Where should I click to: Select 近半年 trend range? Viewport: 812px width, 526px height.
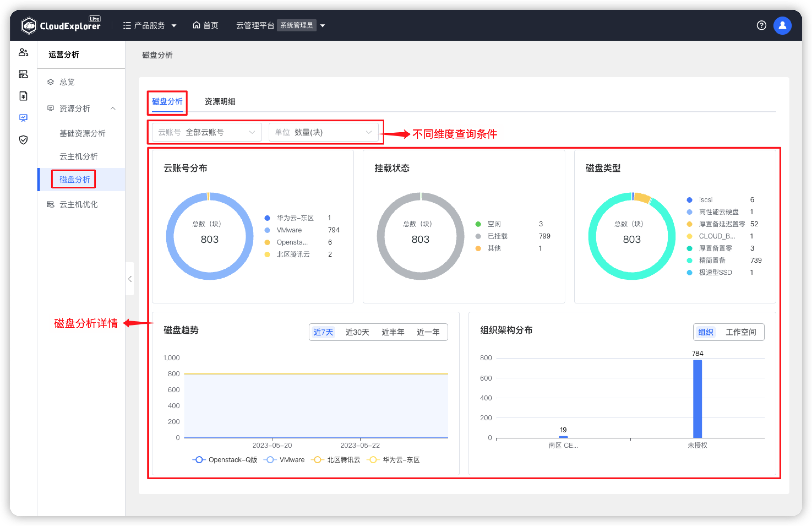[x=393, y=332]
